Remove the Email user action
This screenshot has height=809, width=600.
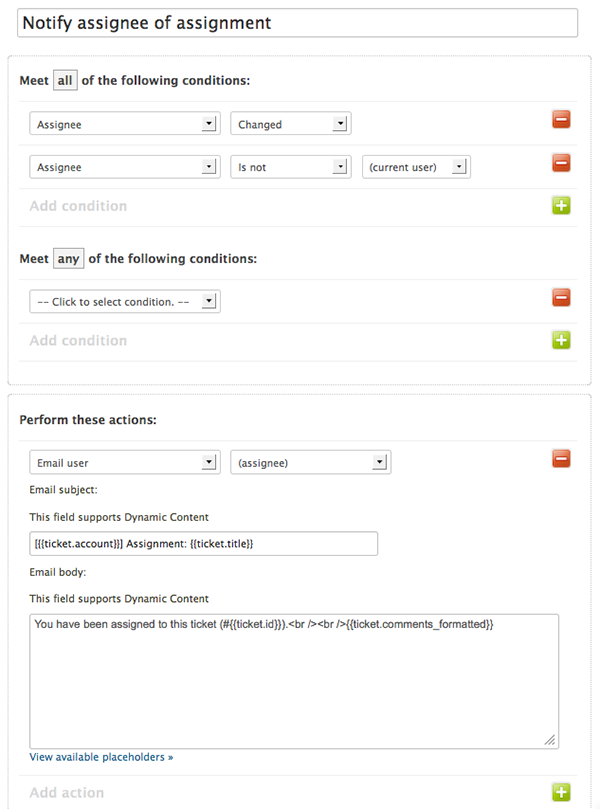tap(561, 459)
